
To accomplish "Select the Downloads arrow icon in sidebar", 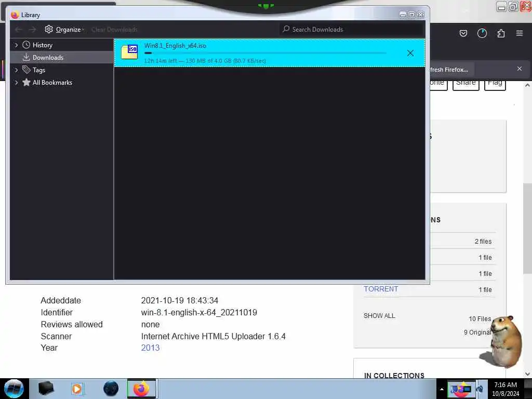I will click(x=26, y=57).
